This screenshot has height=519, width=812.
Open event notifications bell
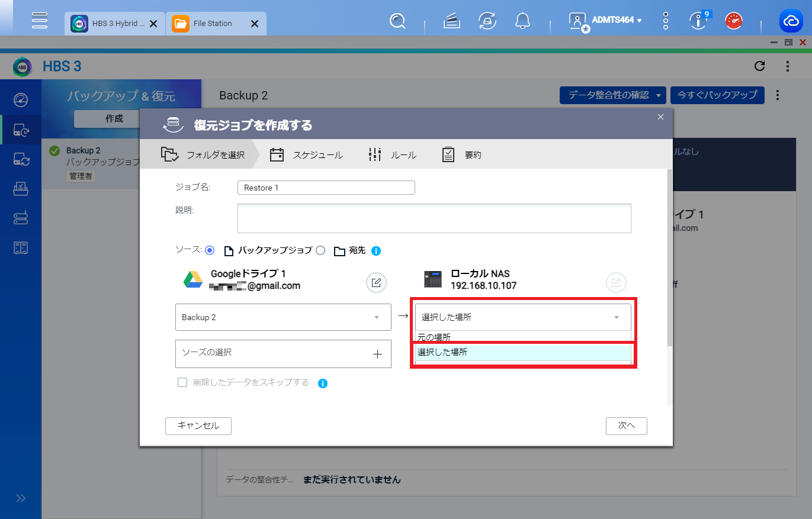(522, 21)
